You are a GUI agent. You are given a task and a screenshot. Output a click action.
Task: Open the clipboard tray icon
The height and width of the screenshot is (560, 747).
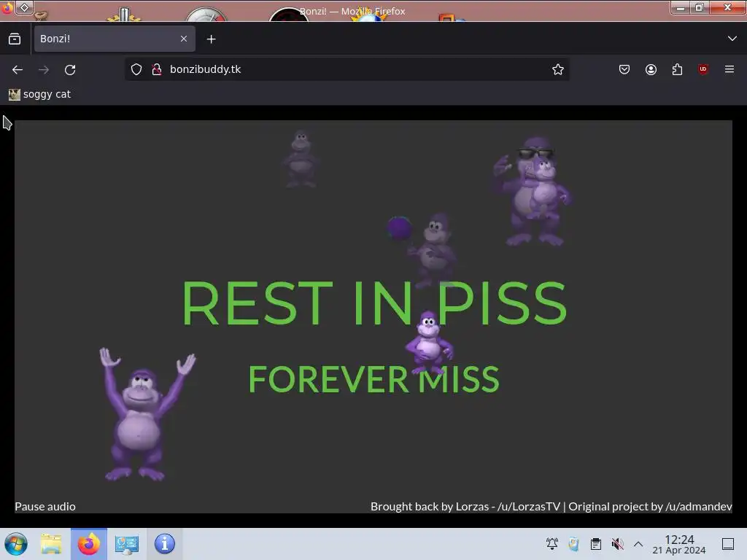(595, 544)
